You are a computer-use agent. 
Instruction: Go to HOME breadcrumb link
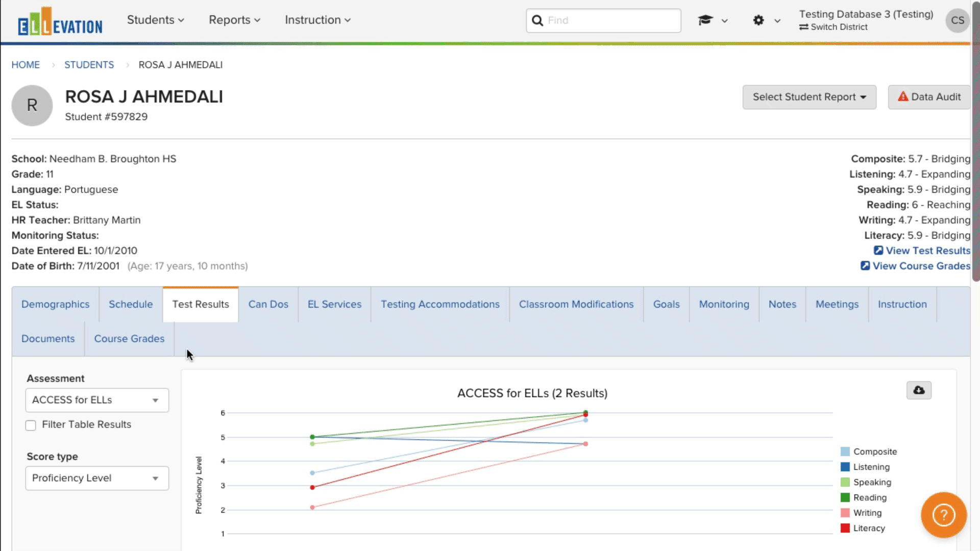click(26, 65)
